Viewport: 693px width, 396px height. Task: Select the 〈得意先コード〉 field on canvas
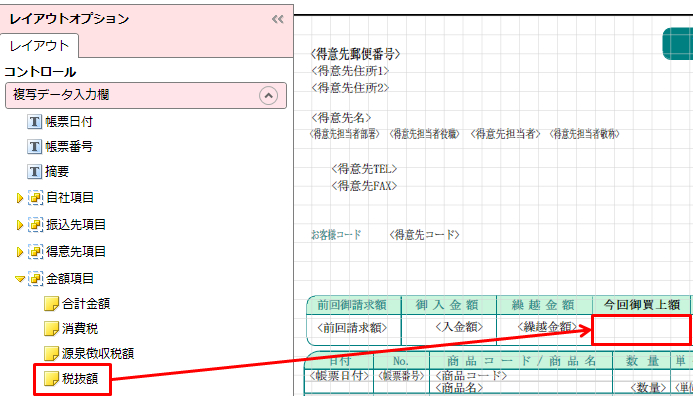[424, 235]
